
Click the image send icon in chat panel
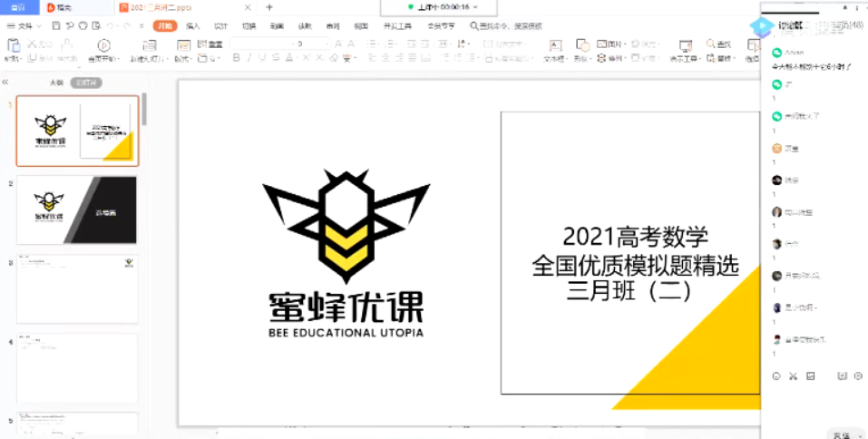(811, 376)
